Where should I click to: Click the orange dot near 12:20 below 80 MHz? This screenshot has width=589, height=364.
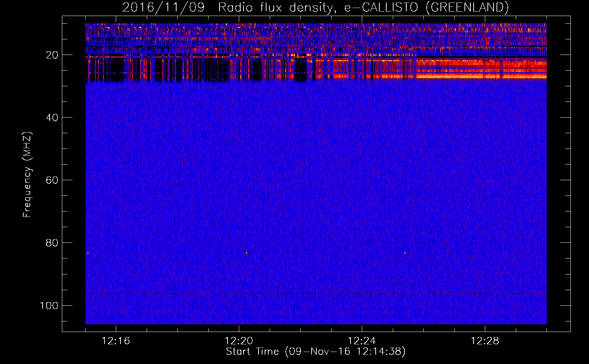point(246,253)
